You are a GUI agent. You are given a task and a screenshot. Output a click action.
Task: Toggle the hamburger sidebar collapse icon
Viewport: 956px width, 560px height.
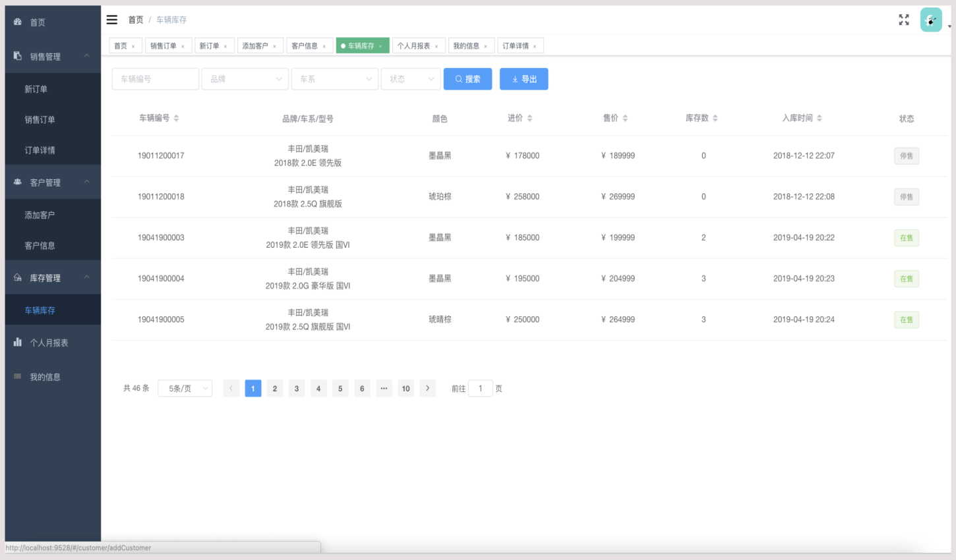point(112,20)
